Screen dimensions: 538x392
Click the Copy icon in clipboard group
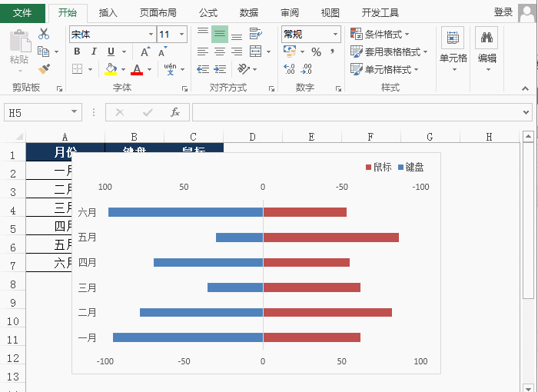point(44,51)
